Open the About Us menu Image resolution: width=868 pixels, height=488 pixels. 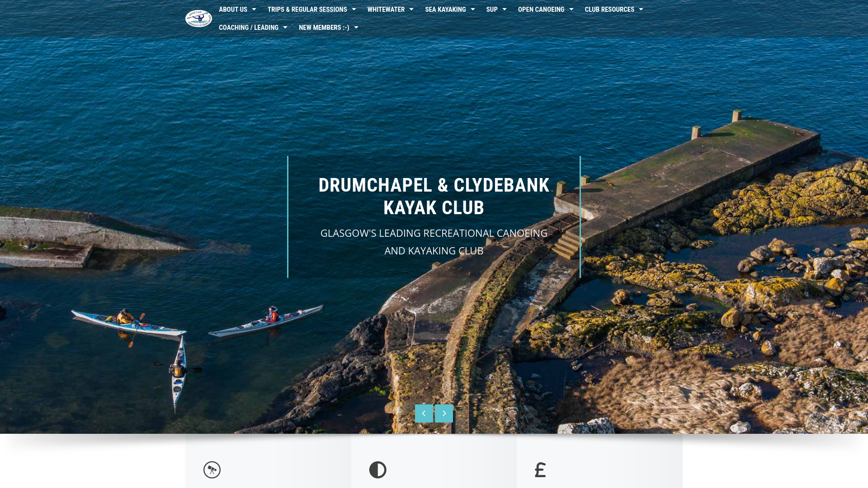click(x=233, y=9)
